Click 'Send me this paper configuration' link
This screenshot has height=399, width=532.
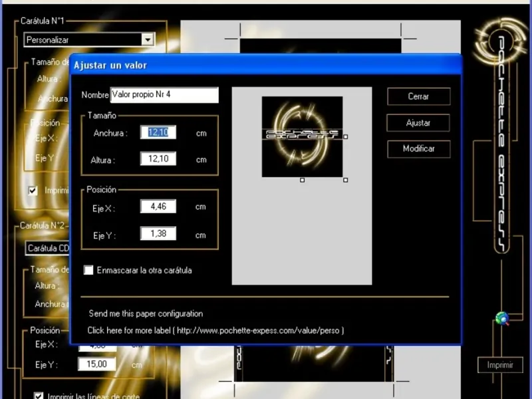click(146, 313)
